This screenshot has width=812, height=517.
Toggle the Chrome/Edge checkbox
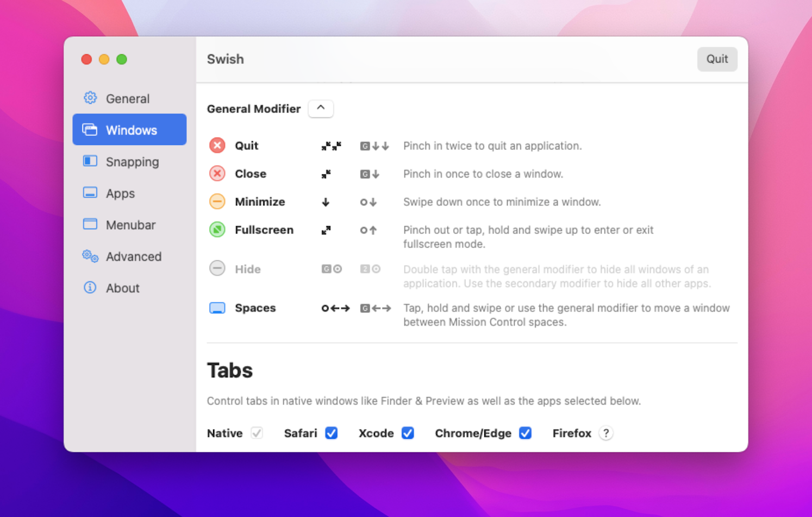click(525, 433)
